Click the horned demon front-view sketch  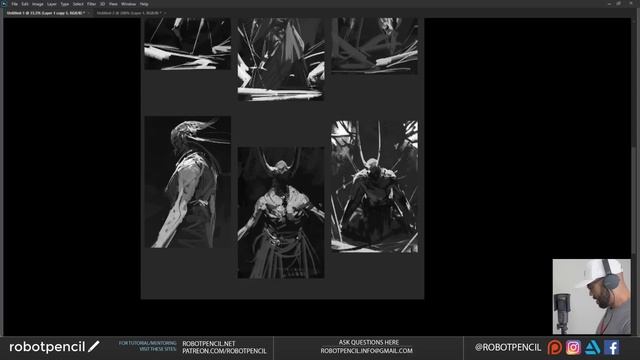[281, 213]
